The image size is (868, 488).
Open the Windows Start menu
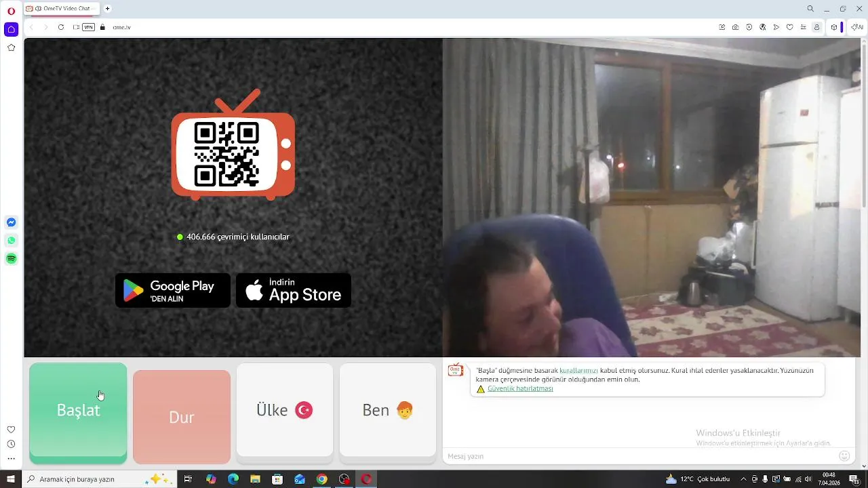(11, 479)
